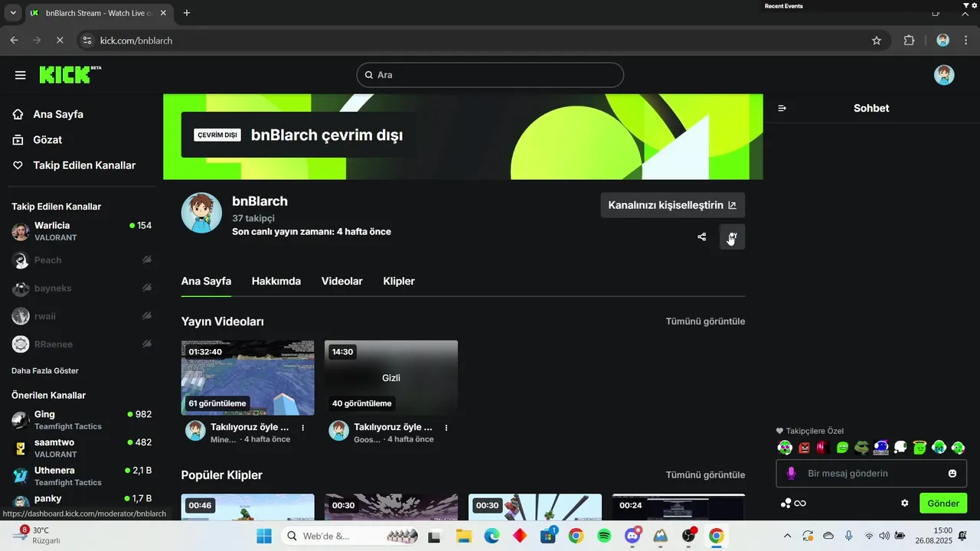
Task: Open the browser extensions puzzle icon
Action: [x=910, y=41]
